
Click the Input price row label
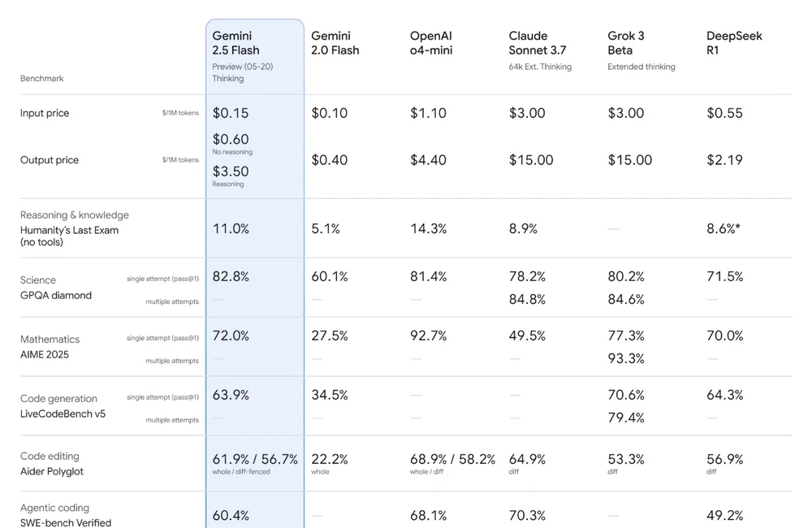(x=45, y=113)
